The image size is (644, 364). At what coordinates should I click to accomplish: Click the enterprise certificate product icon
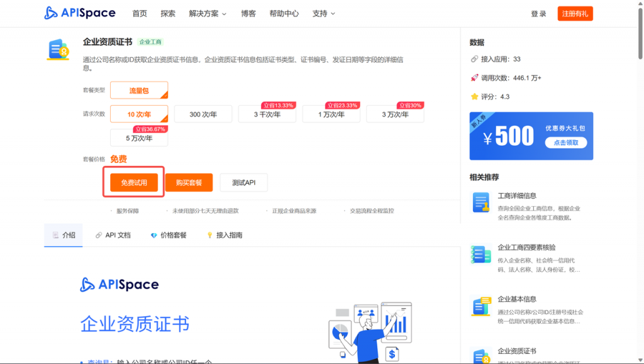(58, 49)
